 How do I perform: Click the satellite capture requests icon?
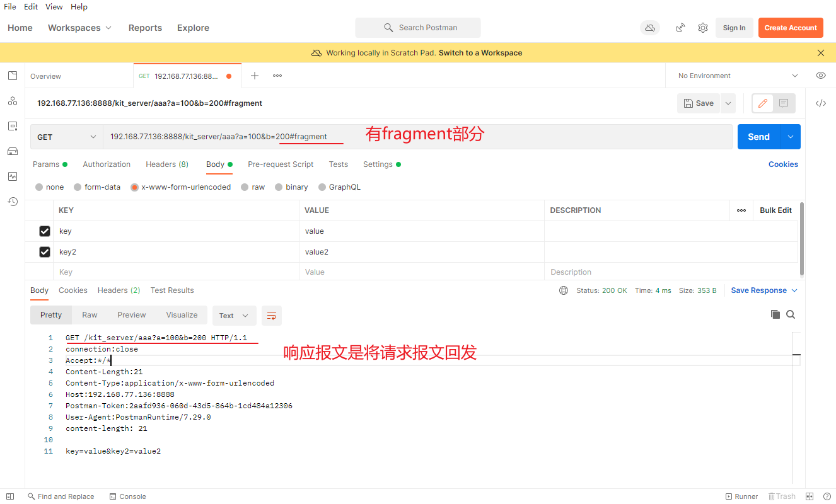pyautogui.click(x=680, y=28)
